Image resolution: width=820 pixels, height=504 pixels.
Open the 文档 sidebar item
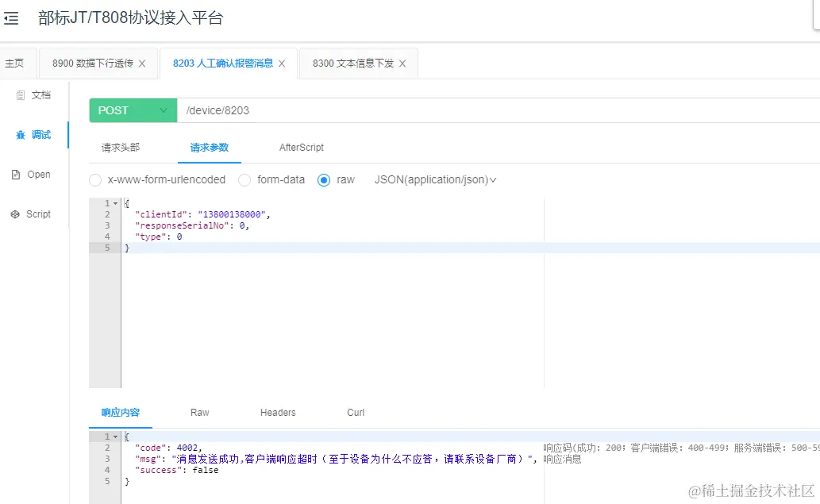click(34, 95)
